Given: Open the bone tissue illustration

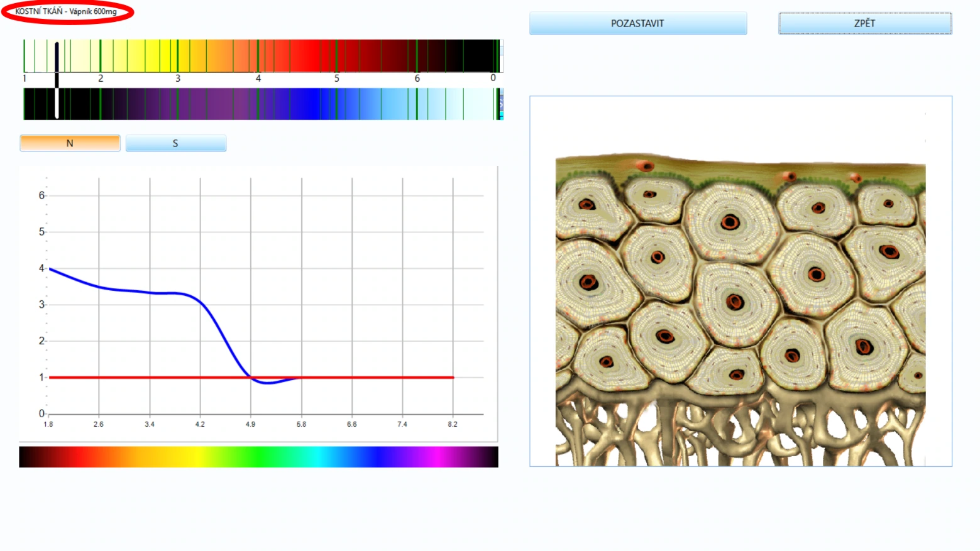Looking at the screenshot, I should click(741, 310).
